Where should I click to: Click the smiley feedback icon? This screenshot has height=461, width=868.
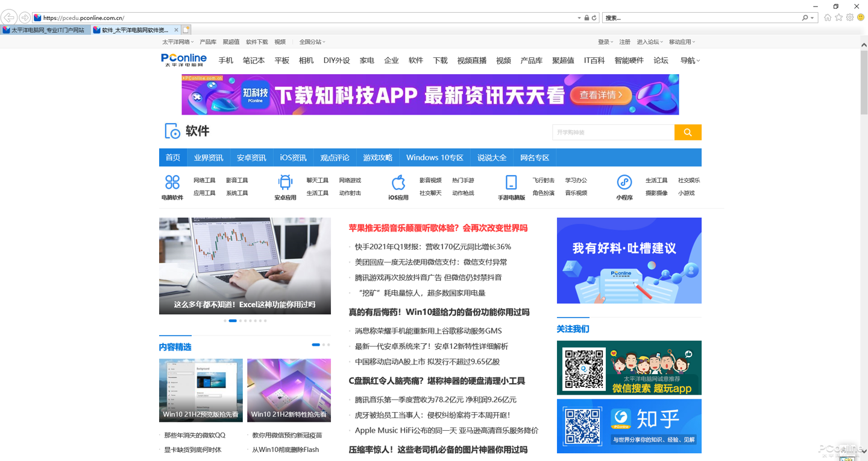(x=861, y=17)
